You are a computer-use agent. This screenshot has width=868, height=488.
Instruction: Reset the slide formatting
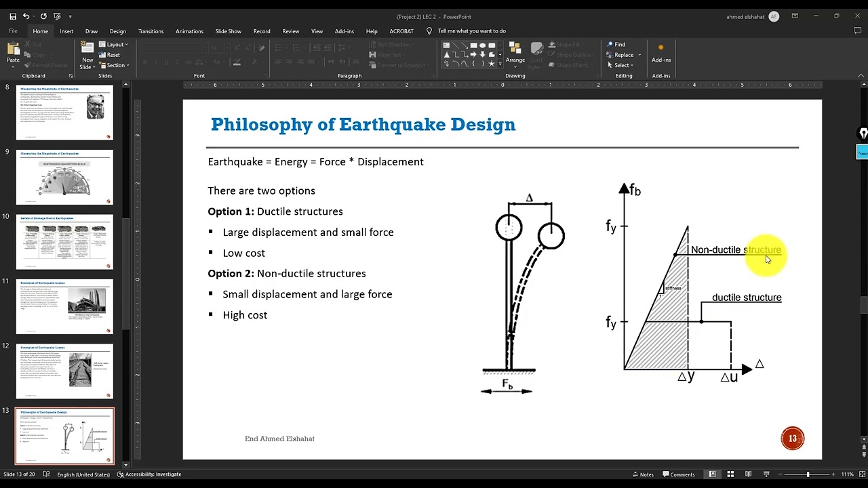pos(109,55)
